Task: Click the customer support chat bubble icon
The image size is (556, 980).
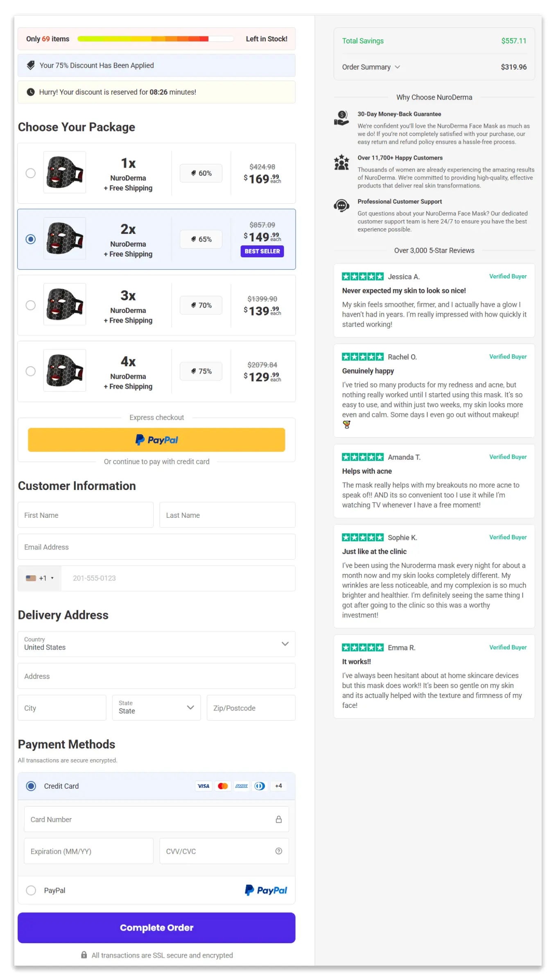Action: click(x=341, y=205)
